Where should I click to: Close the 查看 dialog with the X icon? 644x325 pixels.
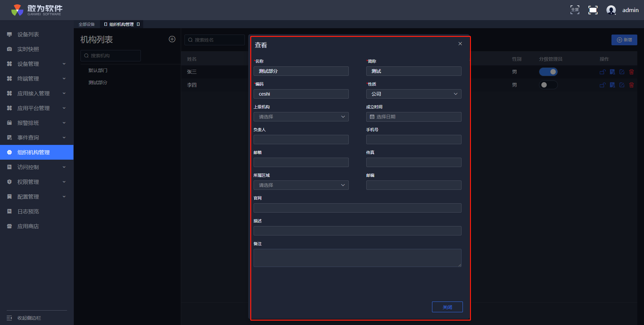[x=460, y=44]
